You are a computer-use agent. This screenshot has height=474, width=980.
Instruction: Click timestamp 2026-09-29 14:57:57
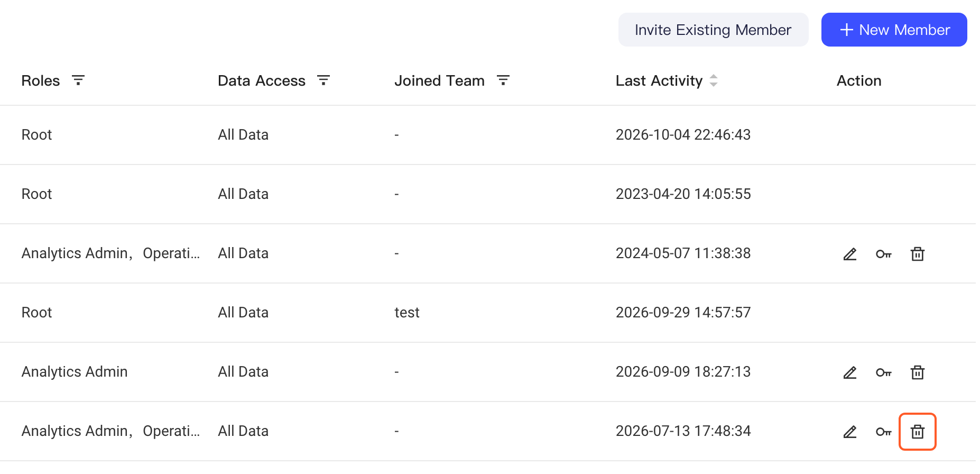tap(683, 313)
